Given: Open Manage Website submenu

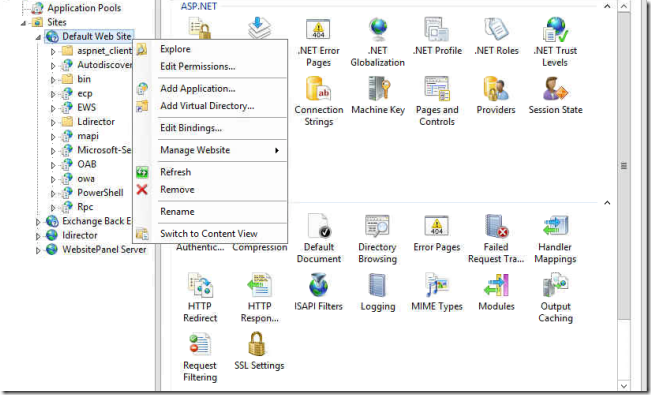Looking at the screenshot, I should (x=210, y=150).
